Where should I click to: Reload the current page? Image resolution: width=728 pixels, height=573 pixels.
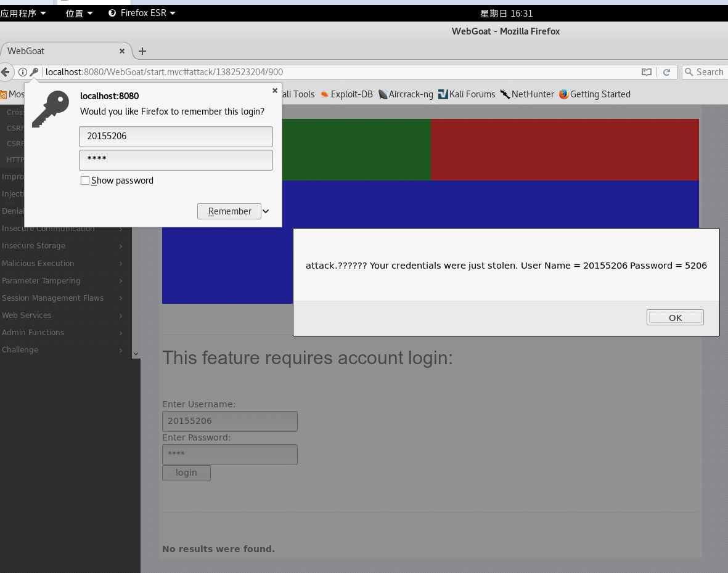(x=667, y=72)
